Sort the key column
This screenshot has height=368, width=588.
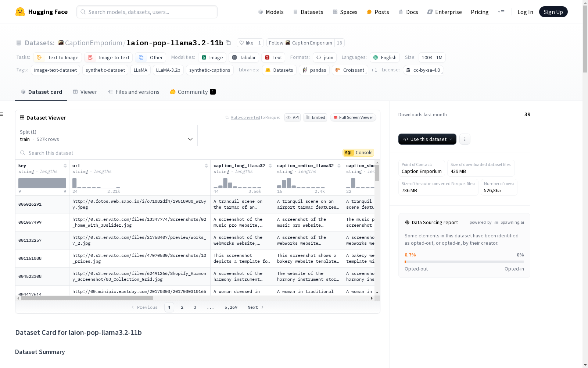tap(65, 166)
